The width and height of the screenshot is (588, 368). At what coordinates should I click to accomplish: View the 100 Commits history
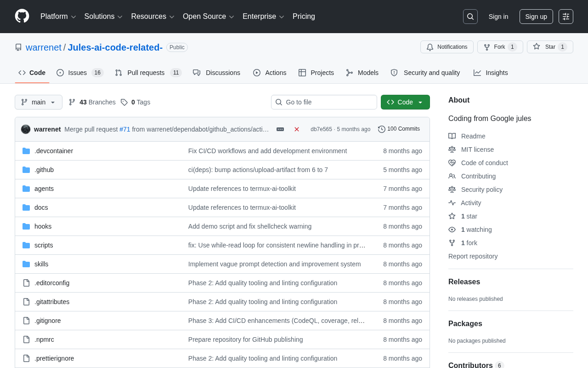[399, 129]
